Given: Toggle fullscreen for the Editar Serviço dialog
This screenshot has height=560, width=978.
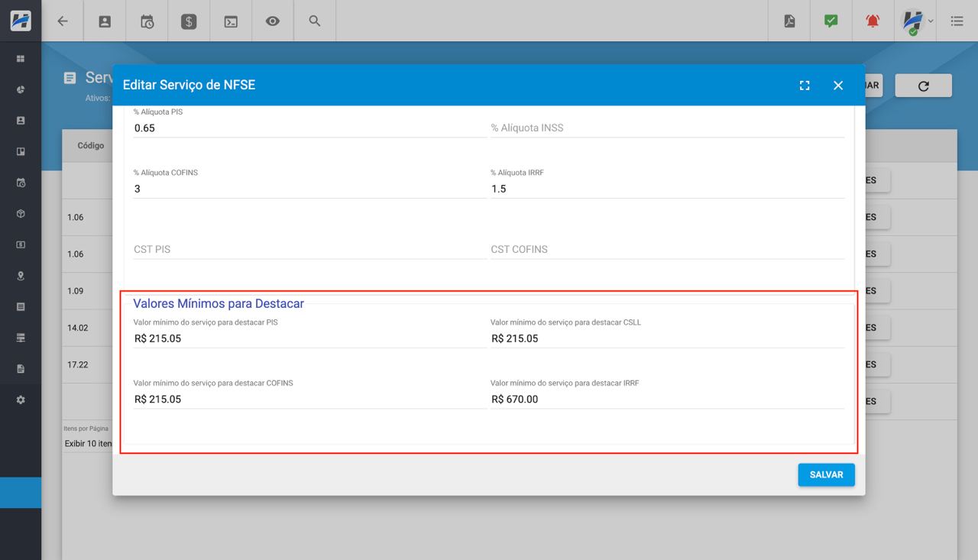Looking at the screenshot, I should point(805,86).
